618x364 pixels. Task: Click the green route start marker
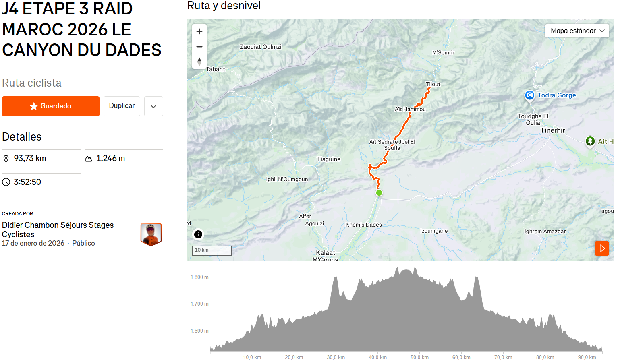(379, 193)
